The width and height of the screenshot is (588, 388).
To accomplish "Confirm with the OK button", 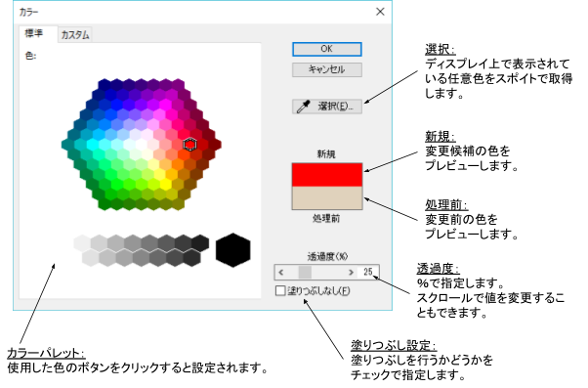I will tap(326, 49).
